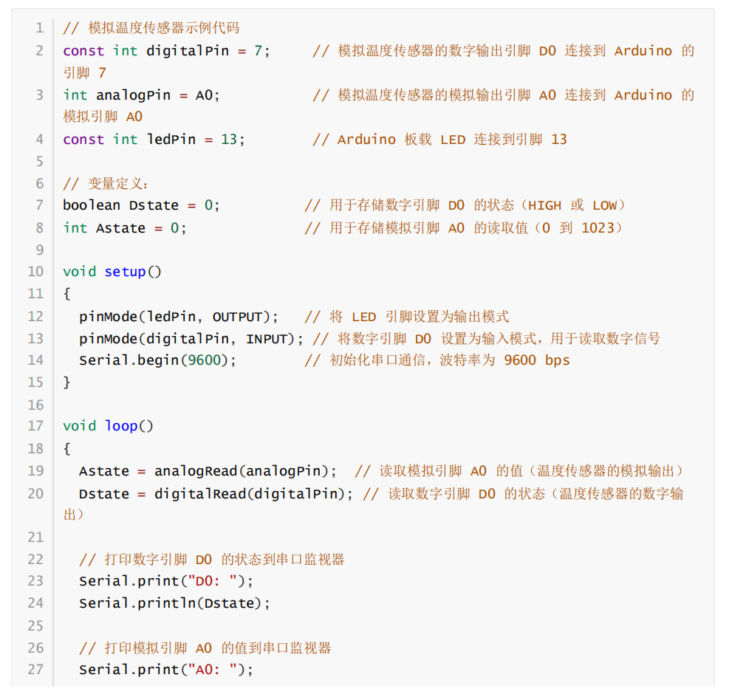Click the boolean keyword on line 7
This screenshot has width=732, height=700.
pyautogui.click(x=92, y=205)
